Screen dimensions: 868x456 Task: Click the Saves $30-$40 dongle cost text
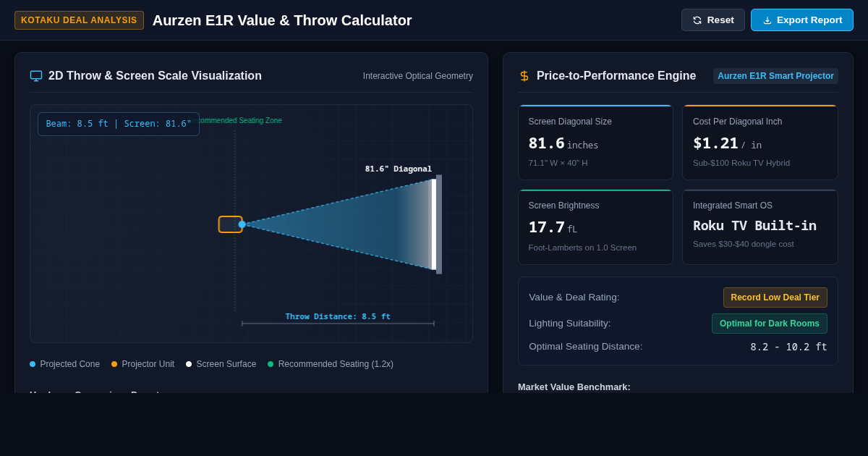click(744, 244)
